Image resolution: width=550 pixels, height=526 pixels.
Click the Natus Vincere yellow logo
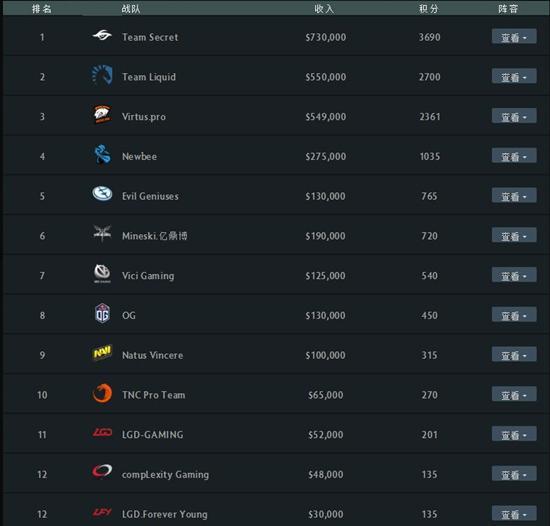point(102,352)
